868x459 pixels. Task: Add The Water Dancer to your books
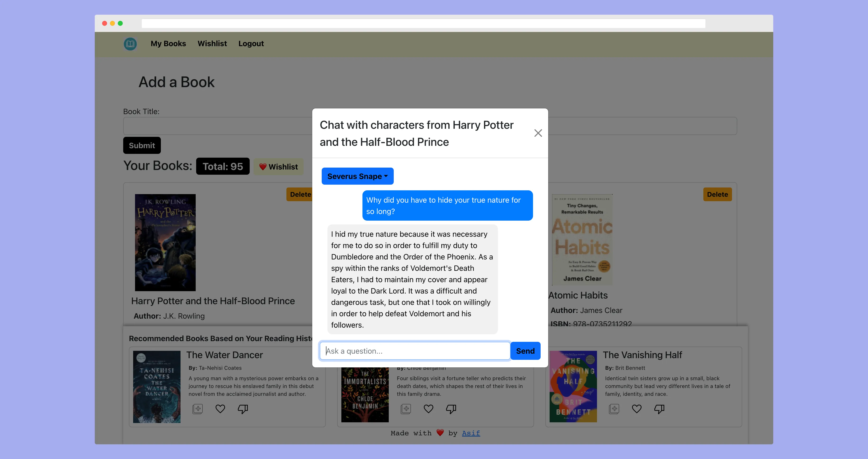pos(198,409)
